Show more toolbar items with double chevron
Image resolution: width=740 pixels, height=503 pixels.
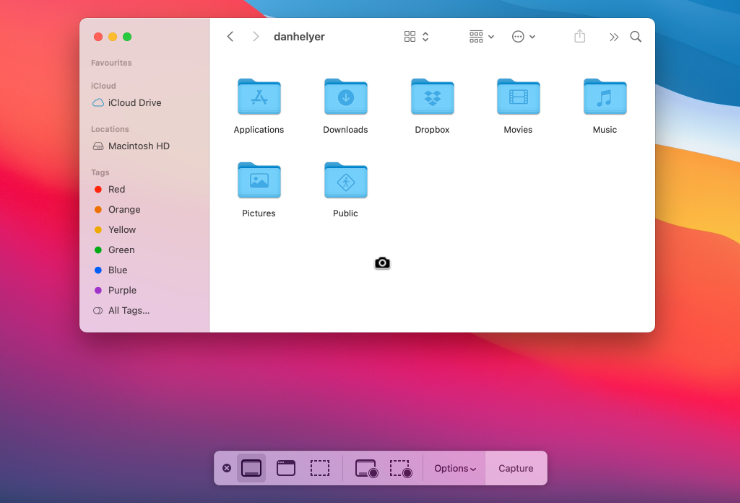point(614,37)
